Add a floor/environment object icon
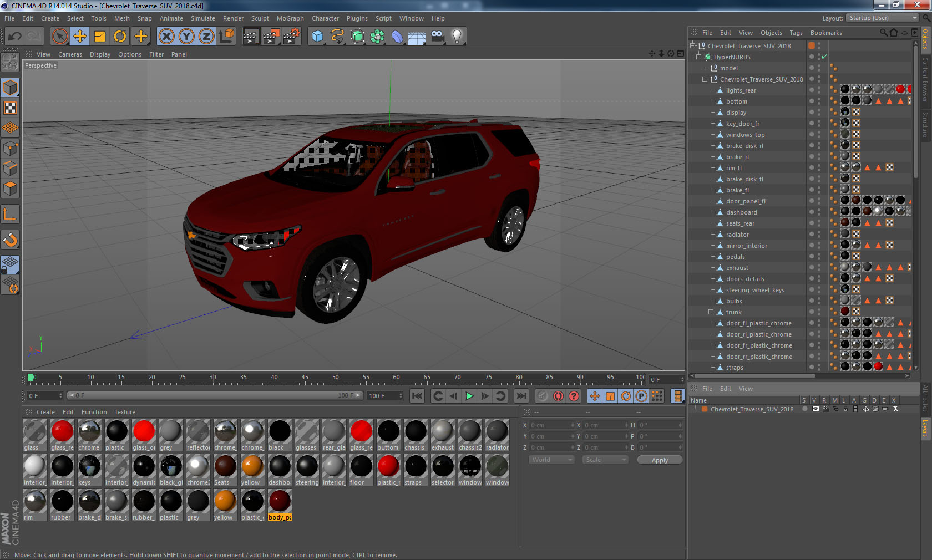932x560 pixels. click(417, 37)
